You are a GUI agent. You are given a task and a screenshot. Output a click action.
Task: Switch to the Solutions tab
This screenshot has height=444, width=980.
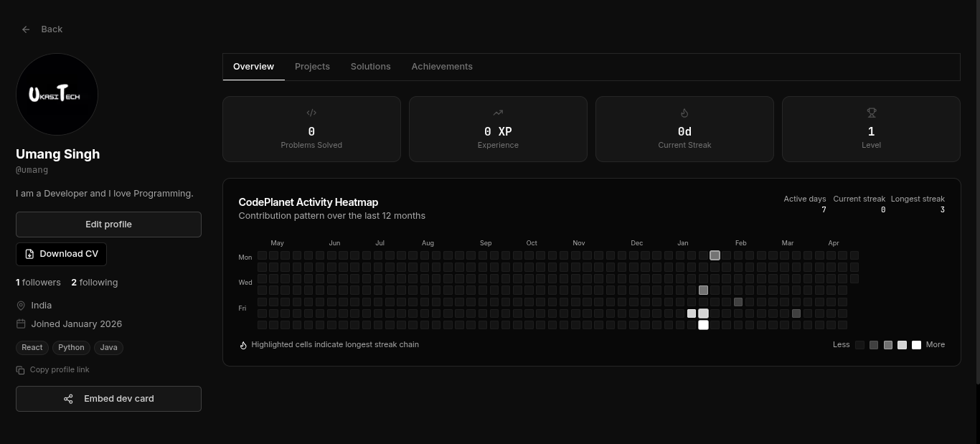point(370,67)
